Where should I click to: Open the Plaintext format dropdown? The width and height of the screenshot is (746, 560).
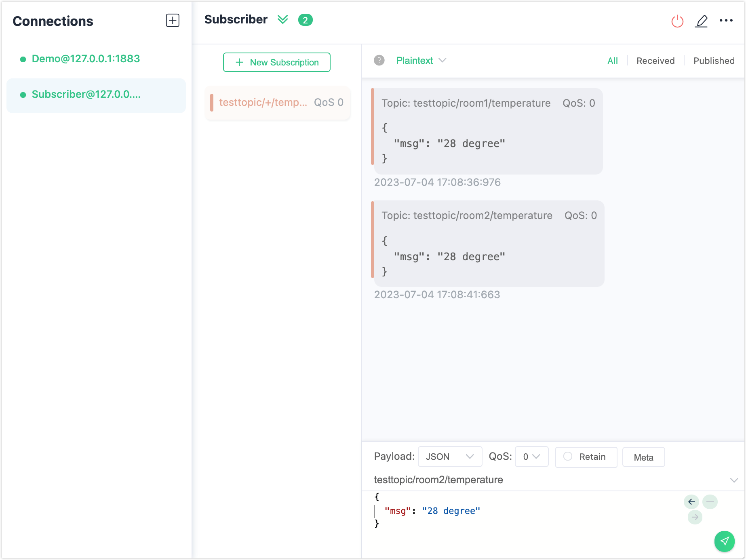(420, 60)
